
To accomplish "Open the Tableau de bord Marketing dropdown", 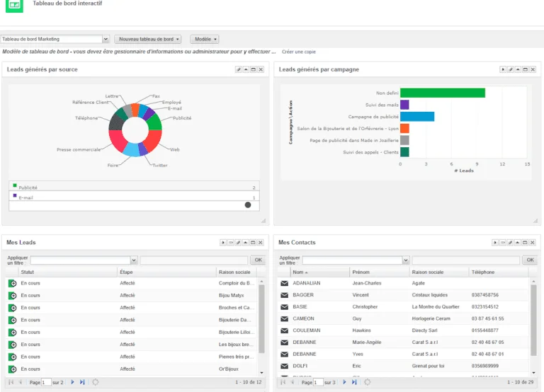I will (x=106, y=39).
